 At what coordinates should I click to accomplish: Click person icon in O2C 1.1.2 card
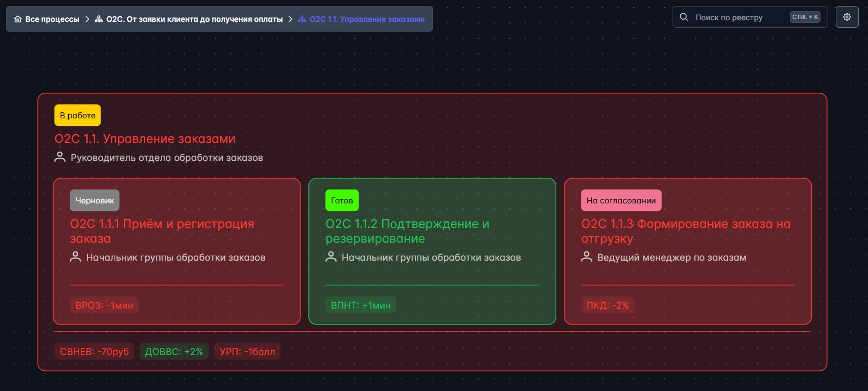coord(331,257)
